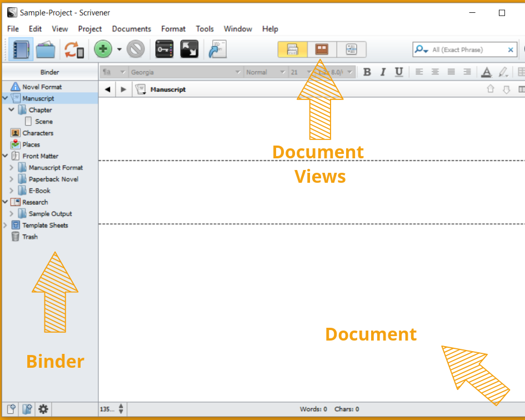Align text left

coord(419,72)
